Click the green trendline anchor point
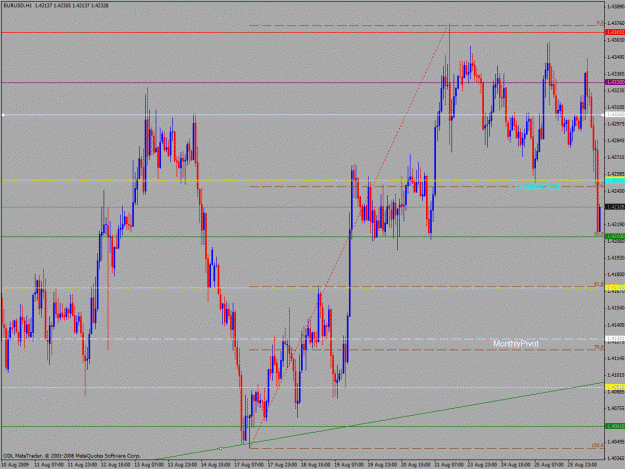 pos(220,448)
